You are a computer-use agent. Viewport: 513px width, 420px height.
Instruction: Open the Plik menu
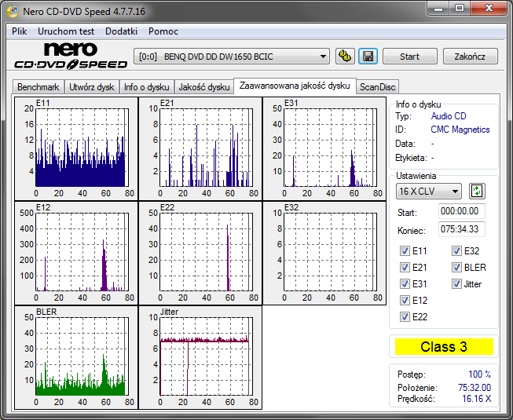tap(20, 31)
